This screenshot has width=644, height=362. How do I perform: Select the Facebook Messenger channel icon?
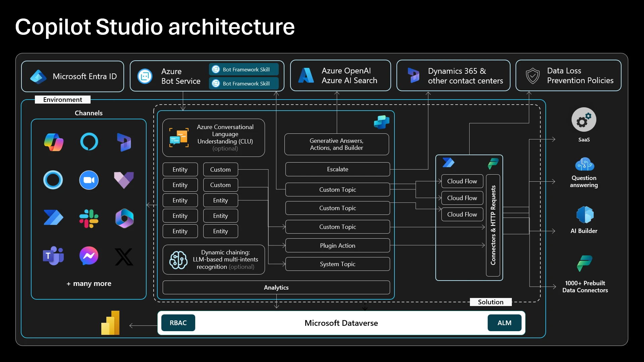pyautogui.click(x=89, y=256)
